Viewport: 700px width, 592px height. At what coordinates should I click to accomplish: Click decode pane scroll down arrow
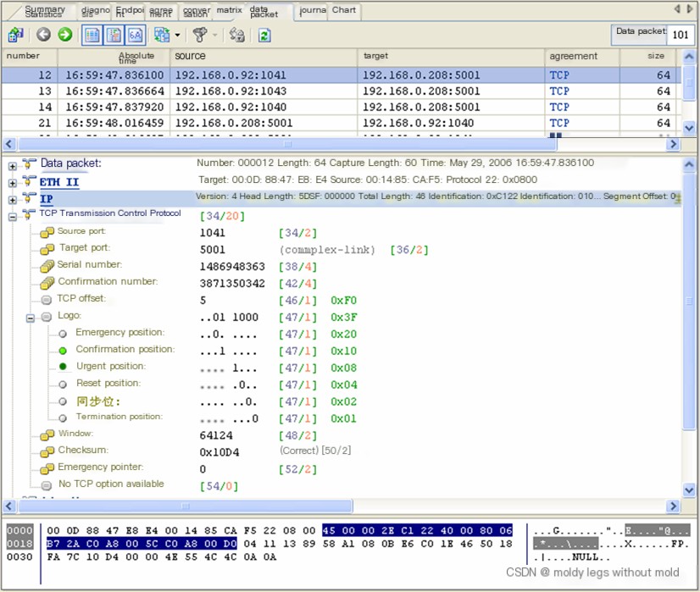(x=689, y=490)
